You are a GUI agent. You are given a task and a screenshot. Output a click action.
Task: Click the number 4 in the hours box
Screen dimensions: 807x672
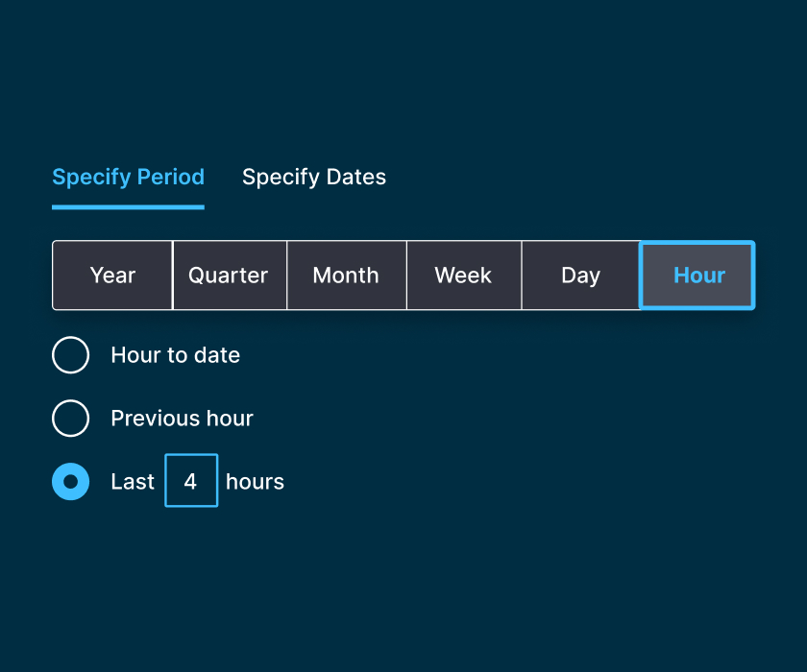tap(190, 482)
